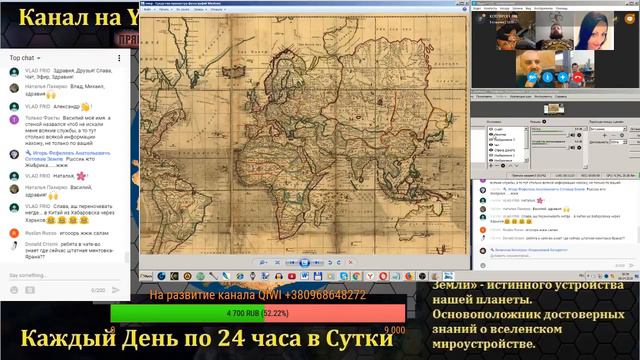Go to previous photo in viewer

(x=291, y=262)
